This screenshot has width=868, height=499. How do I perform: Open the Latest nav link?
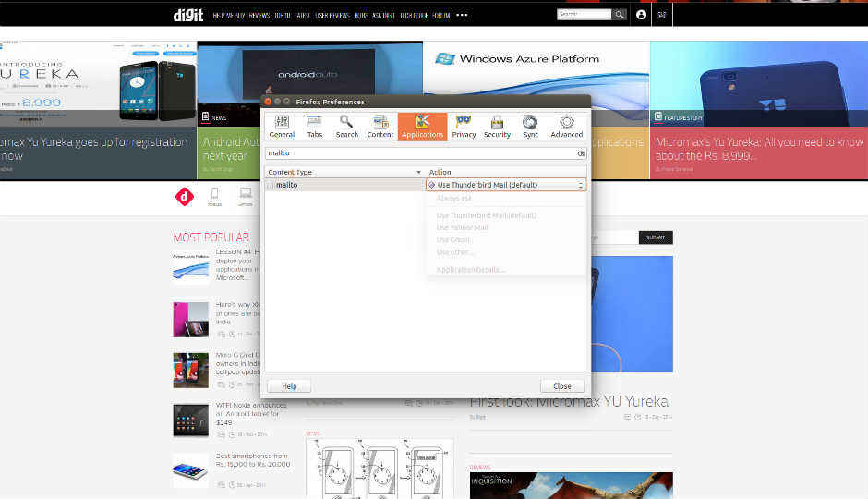point(302,16)
